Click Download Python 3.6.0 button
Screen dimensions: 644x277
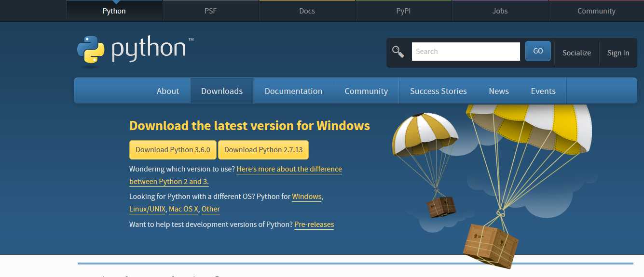[x=173, y=150]
